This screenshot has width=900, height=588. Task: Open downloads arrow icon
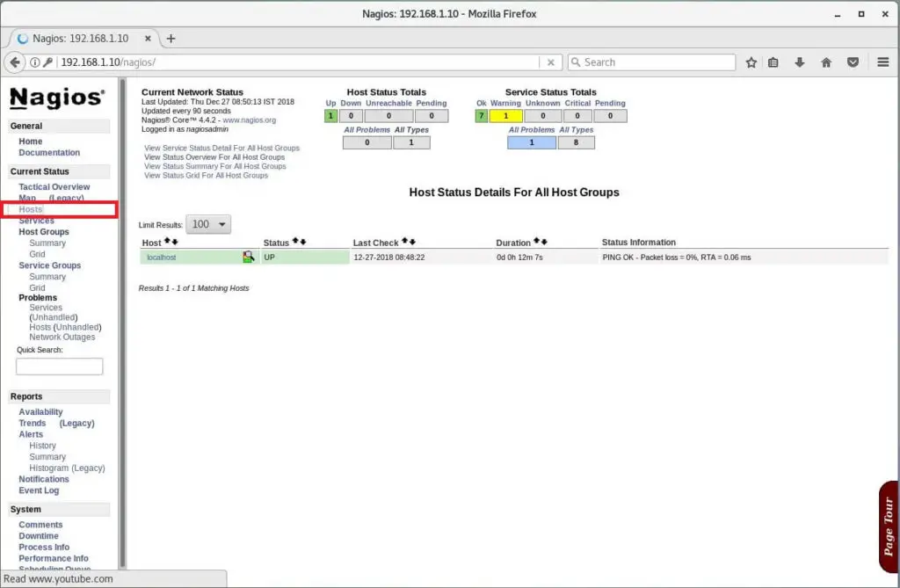tap(800, 62)
